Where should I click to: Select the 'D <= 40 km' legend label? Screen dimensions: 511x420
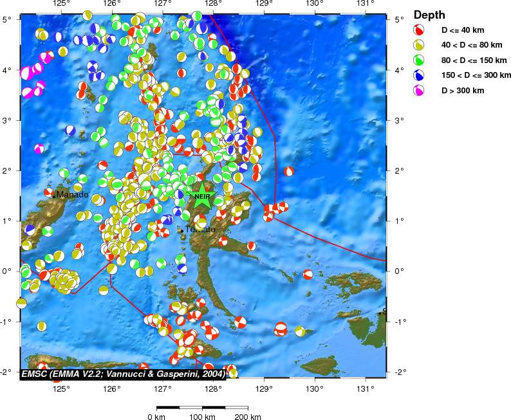(461, 30)
